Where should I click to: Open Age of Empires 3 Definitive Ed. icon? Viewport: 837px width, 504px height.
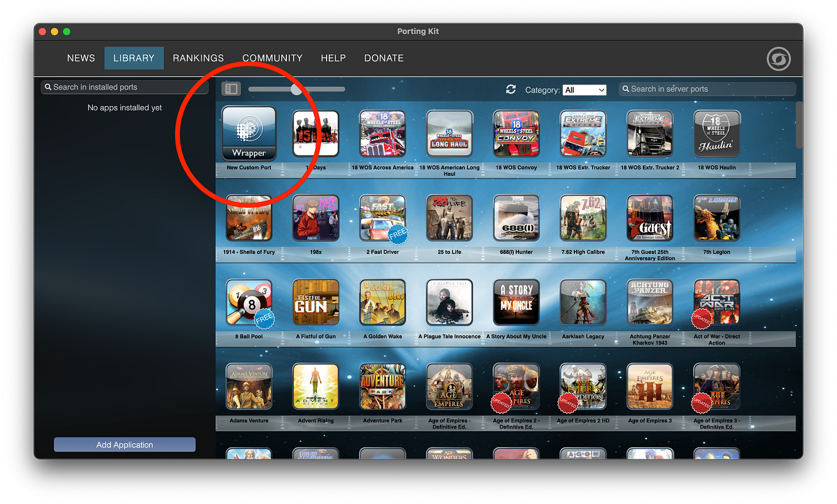(x=717, y=386)
